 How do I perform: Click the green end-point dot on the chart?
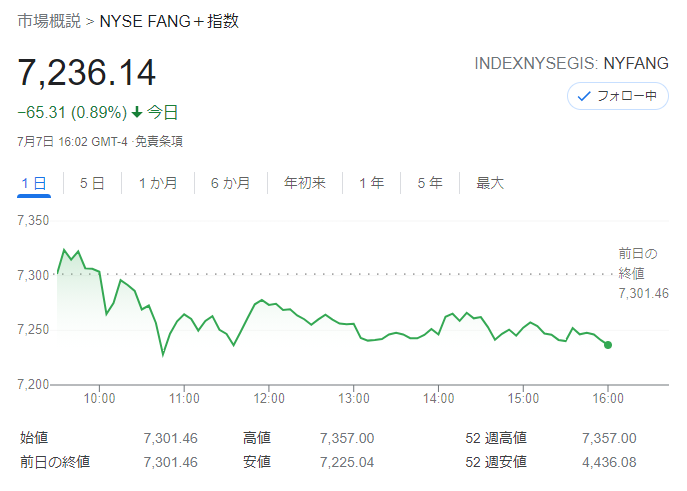coord(608,345)
